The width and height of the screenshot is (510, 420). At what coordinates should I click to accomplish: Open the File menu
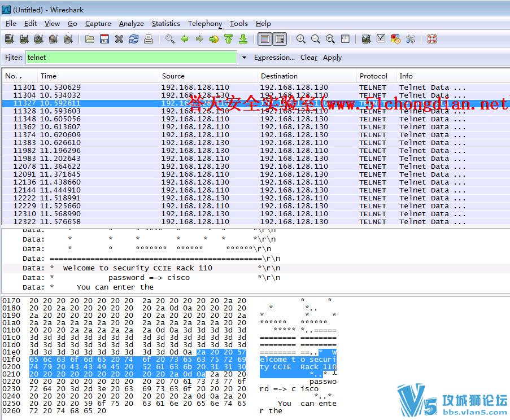pos(11,24)
